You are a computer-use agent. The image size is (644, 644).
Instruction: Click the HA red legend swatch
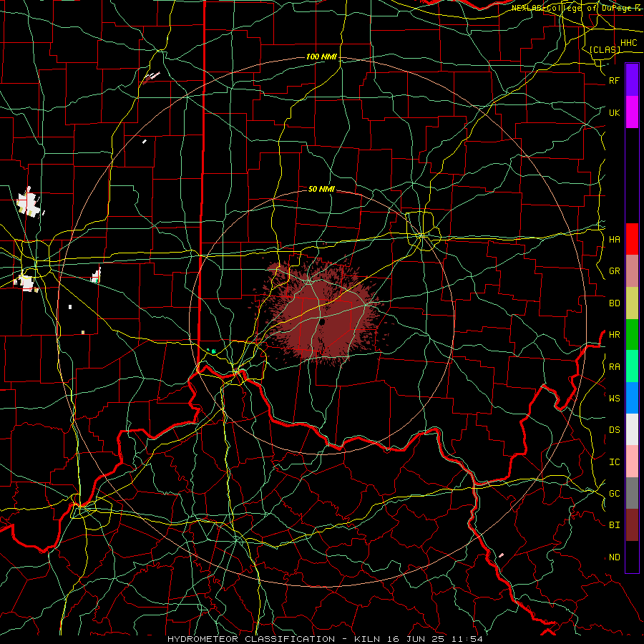632,239
